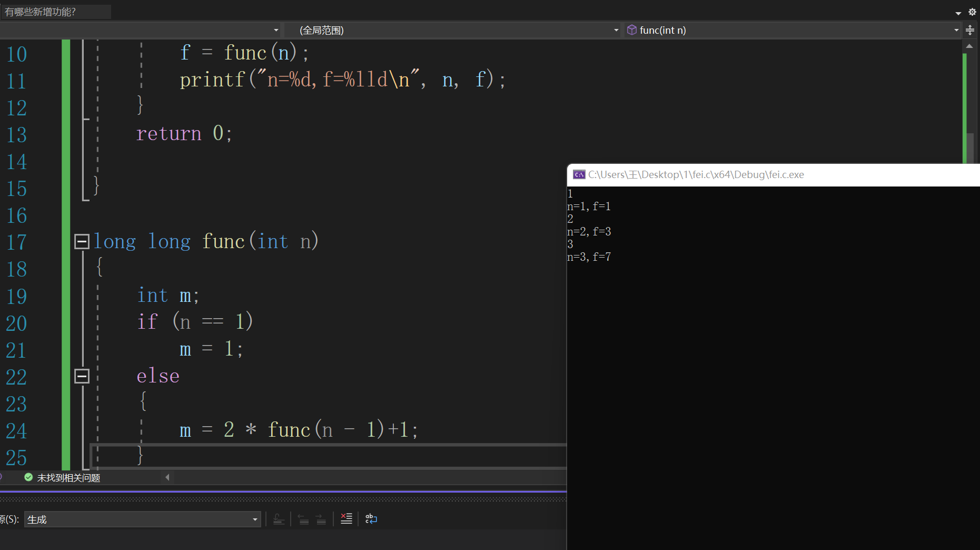
Task: Click the 未找到相关问题 status text
Action: click(x=68, y=478)
